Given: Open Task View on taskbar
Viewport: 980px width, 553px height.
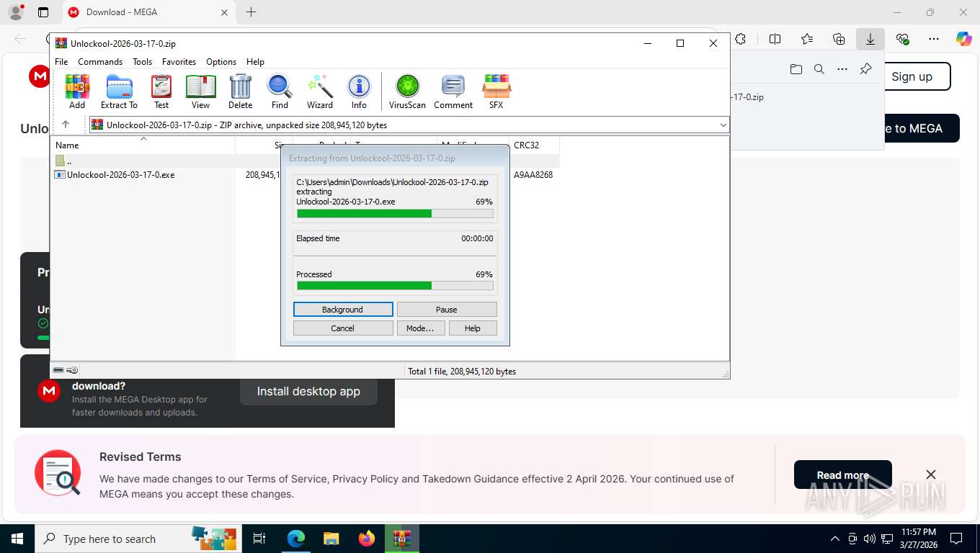Looking at the screenshot, I should (x=259, y=539).
